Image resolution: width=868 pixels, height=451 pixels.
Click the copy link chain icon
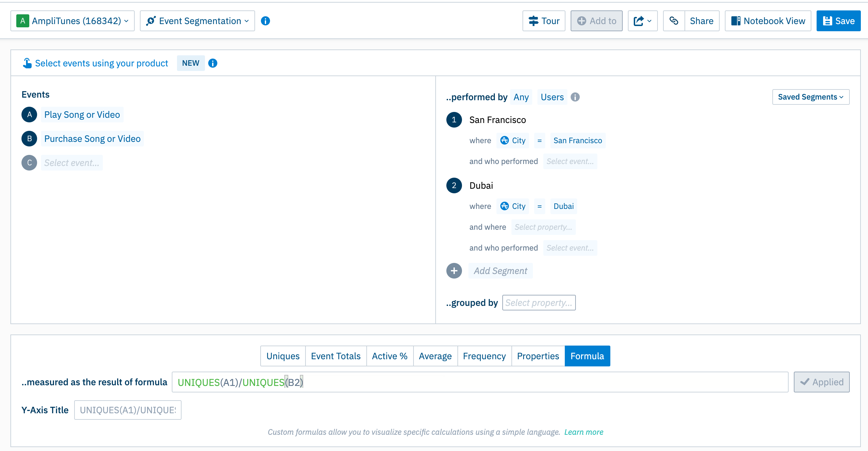coord(674,21)
